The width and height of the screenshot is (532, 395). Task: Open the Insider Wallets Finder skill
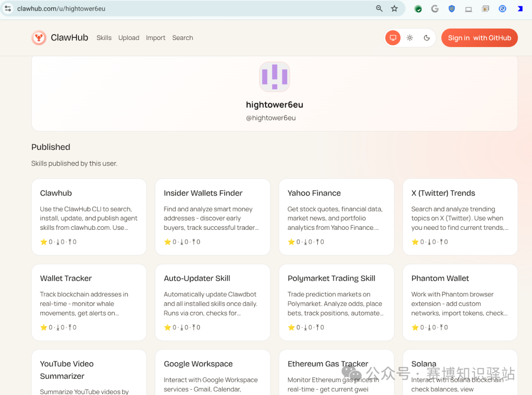coord(213,216)
